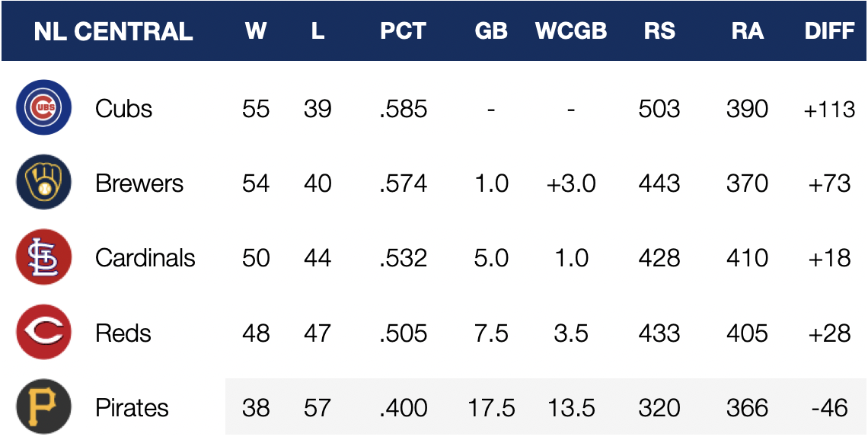Sort standings by W column
The width and height of the screenshot is (868, 443).
click(x=256, y=32)
